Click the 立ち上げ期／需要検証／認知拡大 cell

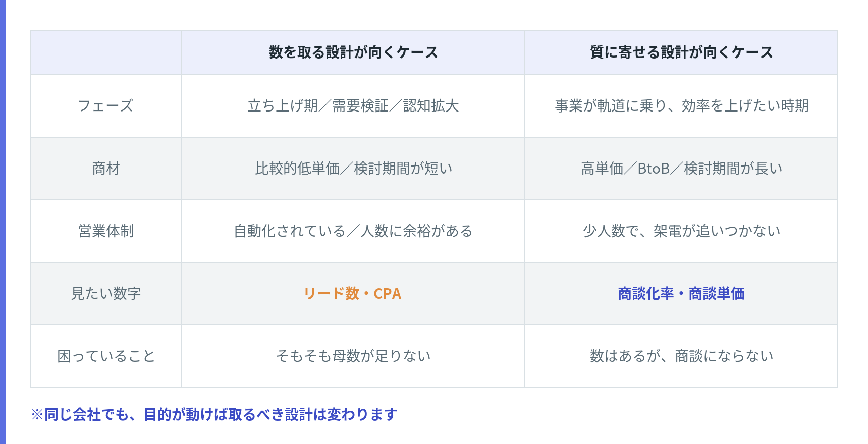353,106
